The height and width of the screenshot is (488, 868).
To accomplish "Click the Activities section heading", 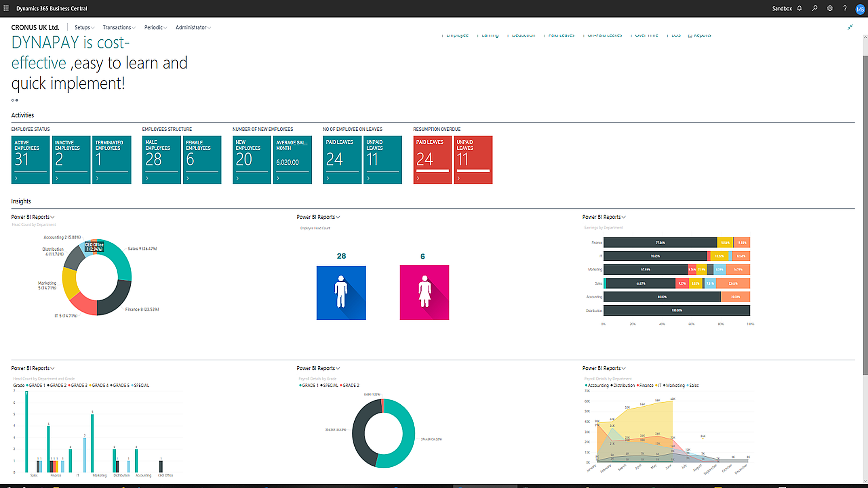I will point(22,115).
